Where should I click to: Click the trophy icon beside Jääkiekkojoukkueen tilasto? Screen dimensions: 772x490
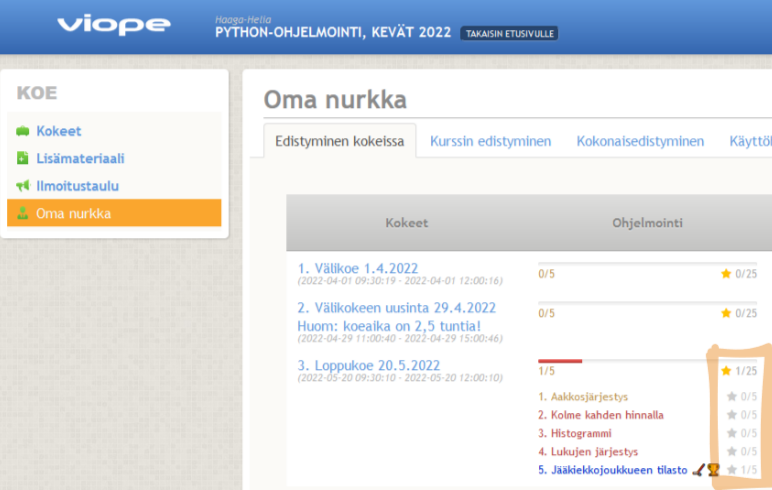pos(713,469)
